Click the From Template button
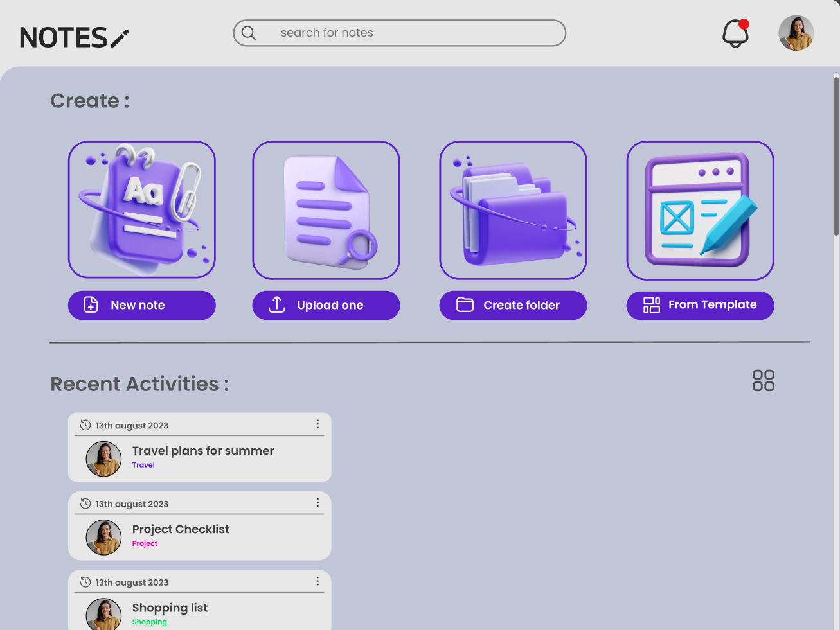The image size is (840, 630). click(x=701, y=305)
